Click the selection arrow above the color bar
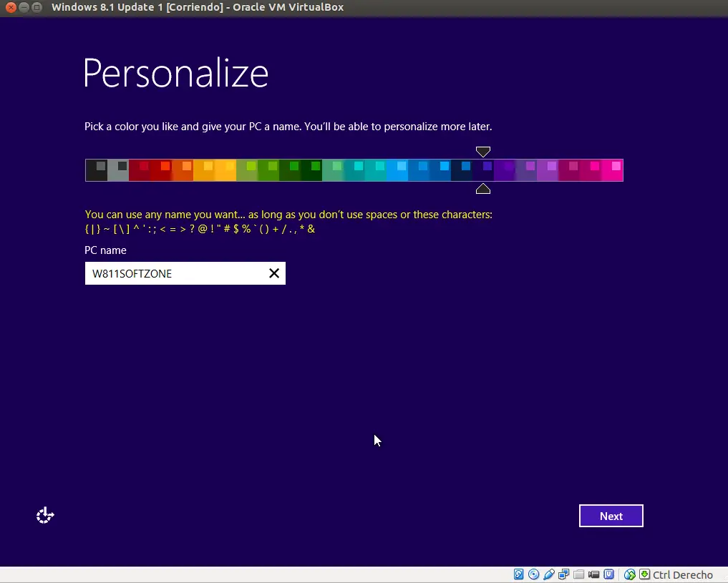The image size is (728, 583). [483, 152]
